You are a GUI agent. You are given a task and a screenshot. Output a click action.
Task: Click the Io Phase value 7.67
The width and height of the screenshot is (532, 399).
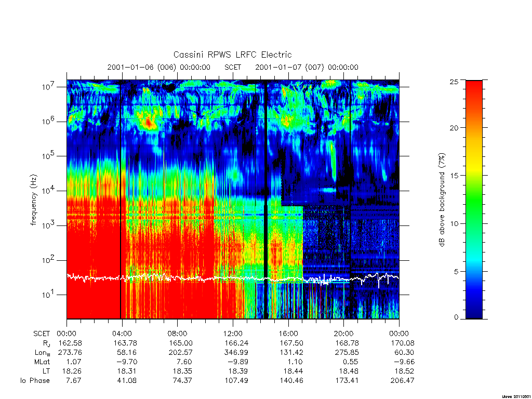pyautogui.click(x=74, y=380)
